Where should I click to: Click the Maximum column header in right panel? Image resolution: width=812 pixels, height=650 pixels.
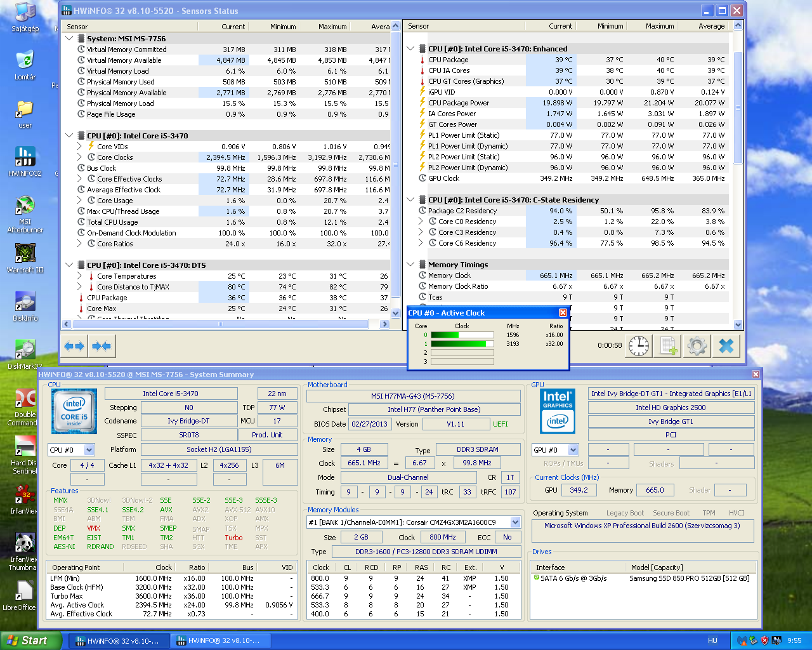click(x=652, y=26)
